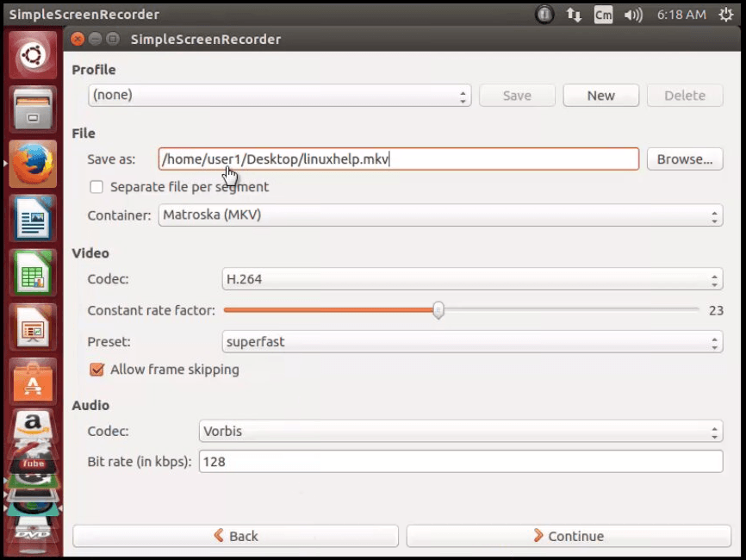Click the Bit rate (in kbps) field
This screenshot has width=746, height=560.
pos(461,462)
